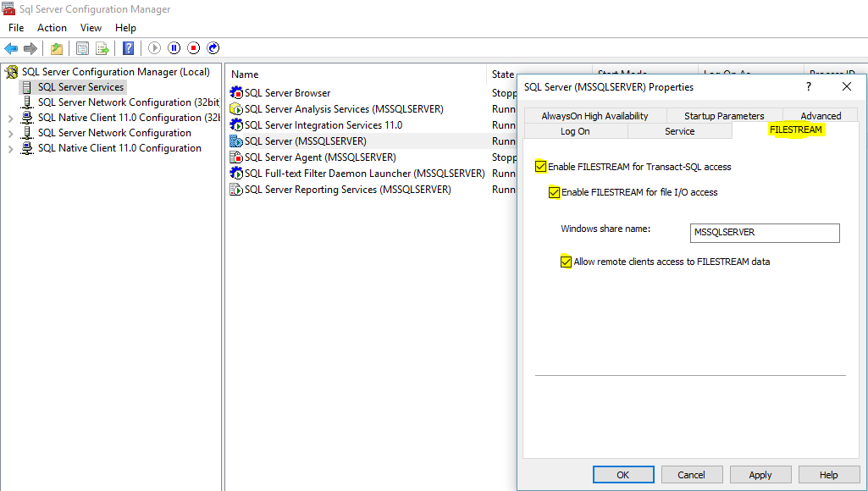This screenshot has width=868, height=491.
Task: Open the Help menu
Action: coord(125,28)
